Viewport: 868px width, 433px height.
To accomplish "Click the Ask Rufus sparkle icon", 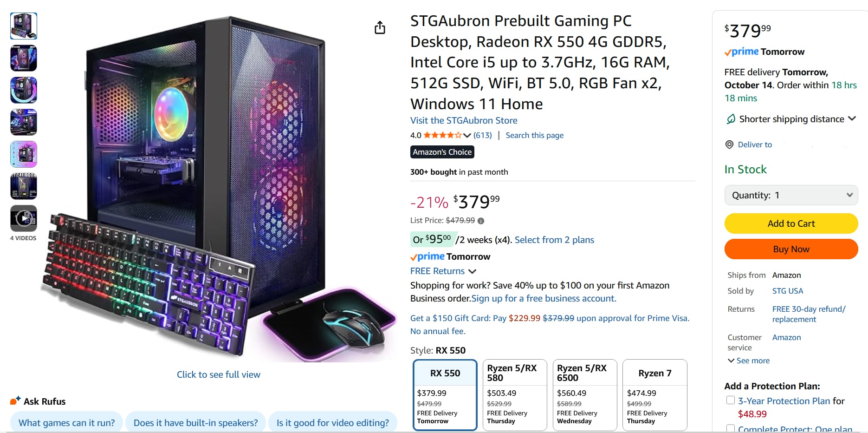I will tap(15, 400).
